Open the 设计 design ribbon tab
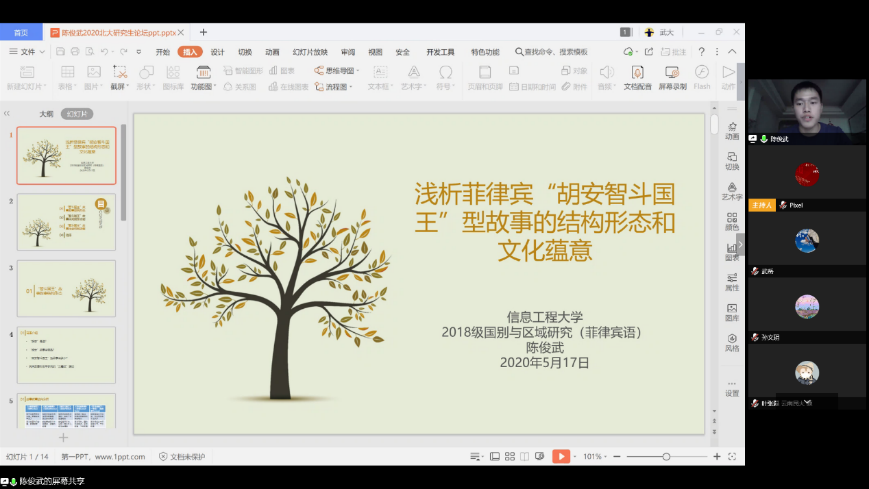 (217, 51)
